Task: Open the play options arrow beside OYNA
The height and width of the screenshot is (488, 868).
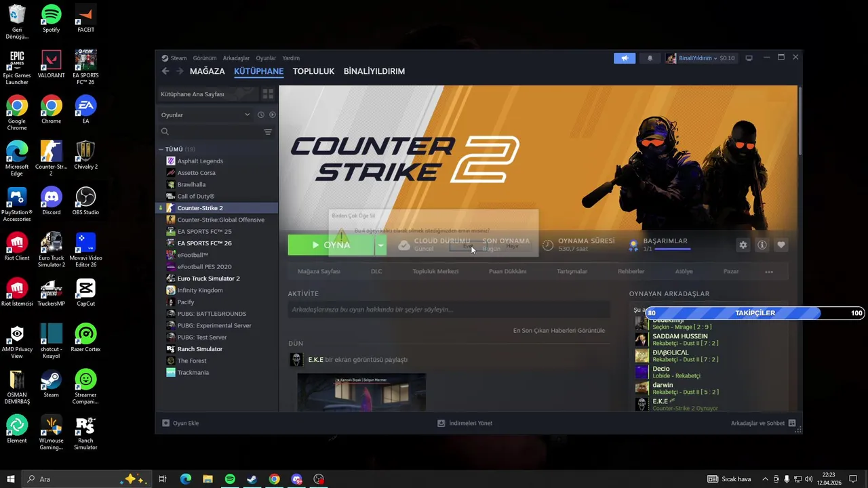Action: tap(380, 245)
